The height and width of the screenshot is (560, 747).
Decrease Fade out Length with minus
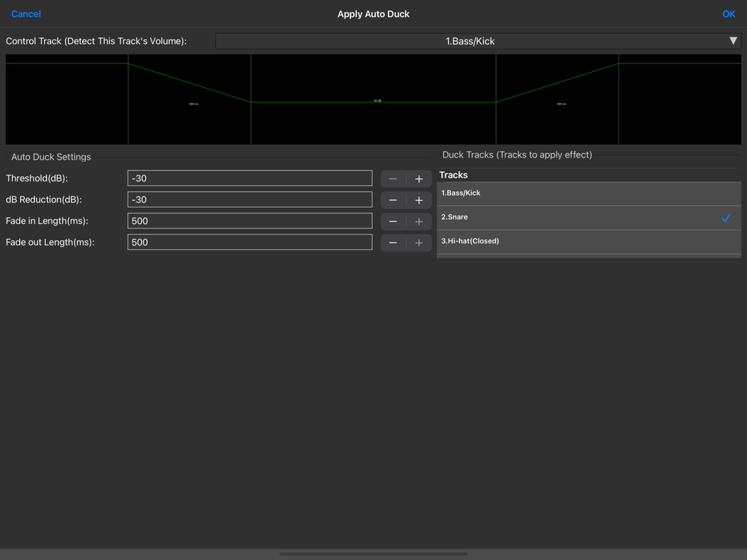coord(393,243)
